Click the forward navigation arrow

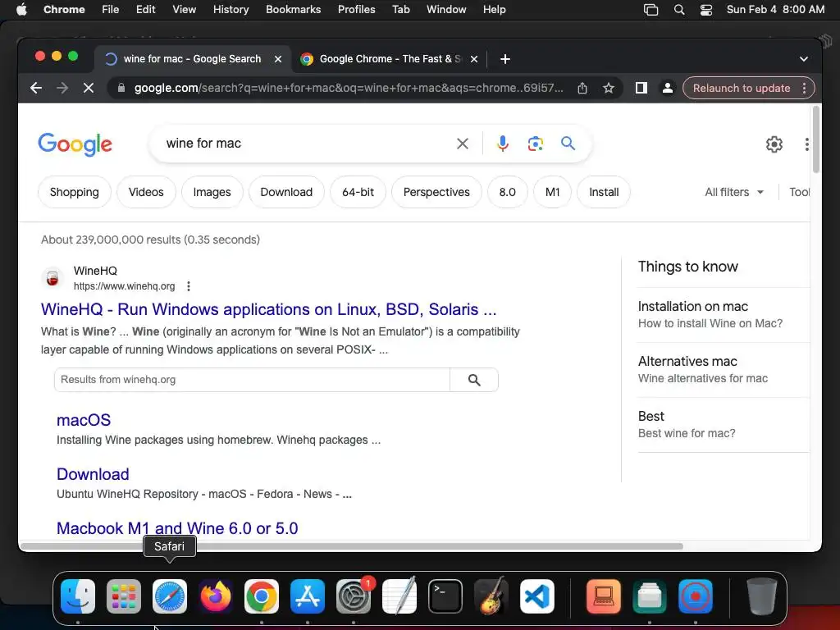pos(62,88)
